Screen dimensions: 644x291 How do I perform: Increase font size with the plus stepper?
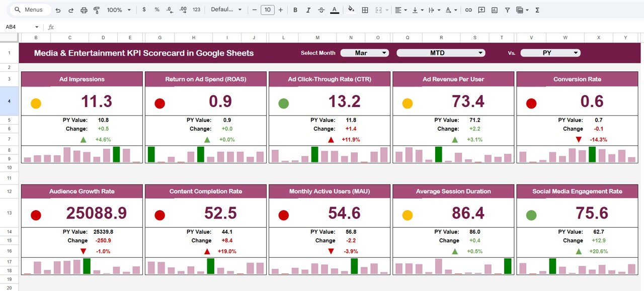[x=280, y=10]
